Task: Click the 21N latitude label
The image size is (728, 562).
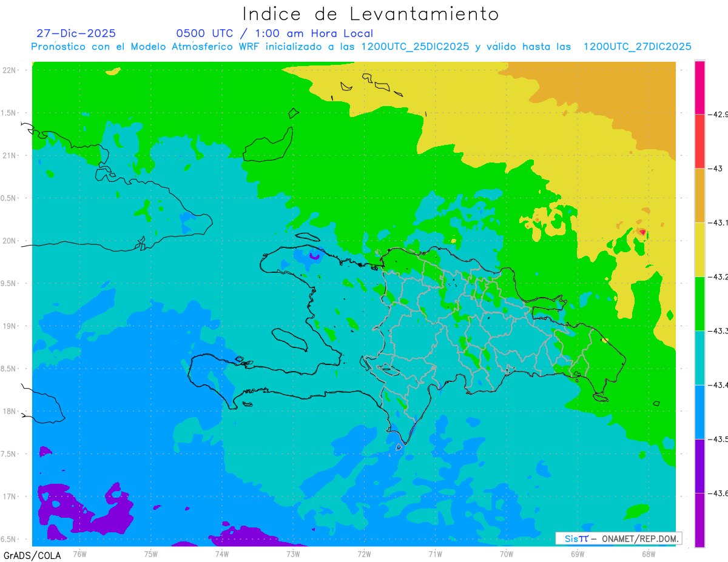Action: tap(10, 155)
